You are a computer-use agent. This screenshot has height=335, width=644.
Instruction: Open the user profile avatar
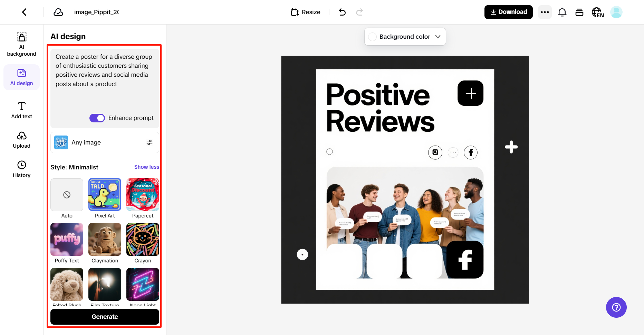coord(616,12)
